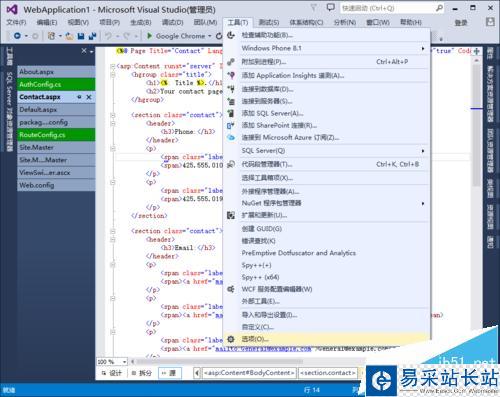Click the account picture icon beside 登录
The image size is (500, 397).
point(490,22)
